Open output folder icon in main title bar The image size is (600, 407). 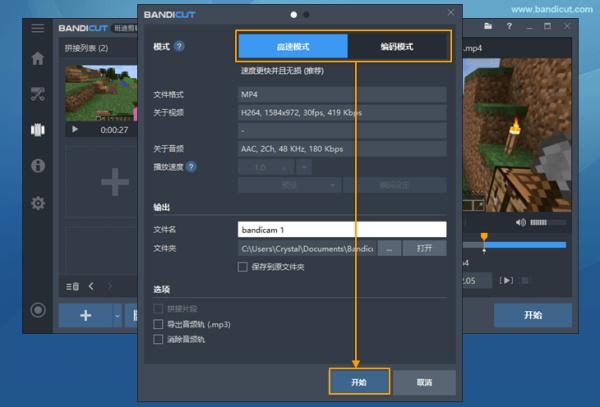[488, 26]
